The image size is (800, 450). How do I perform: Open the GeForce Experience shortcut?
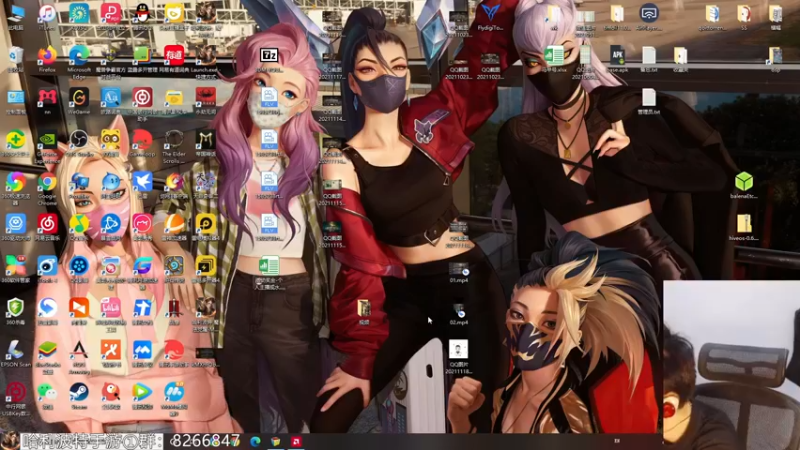47,147
